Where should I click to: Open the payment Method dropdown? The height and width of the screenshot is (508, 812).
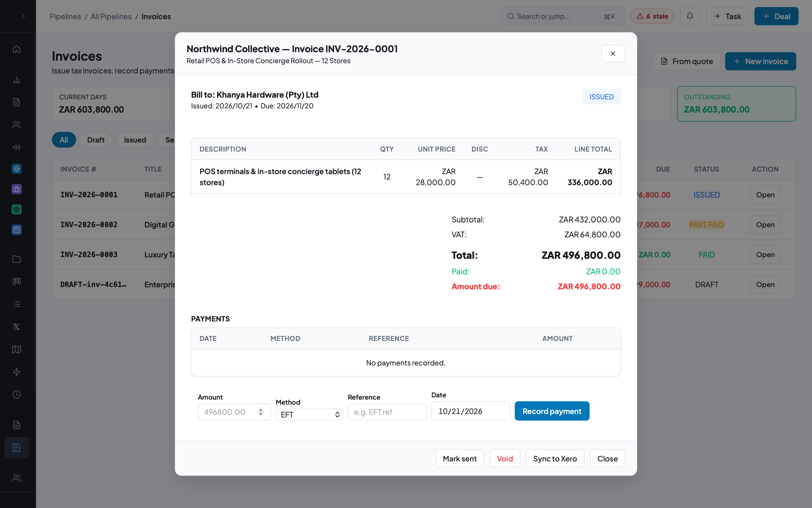309,415
